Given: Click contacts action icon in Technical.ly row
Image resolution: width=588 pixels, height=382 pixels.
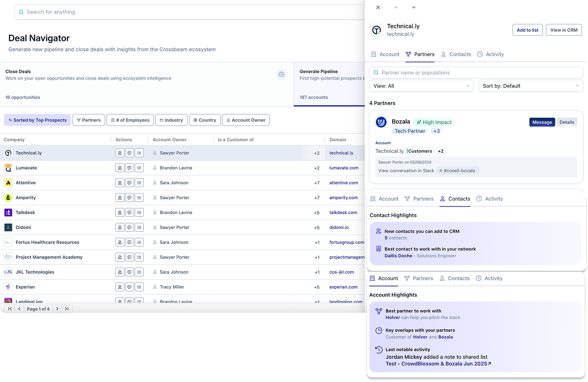Looking at the screenshot, I should 120,153.
